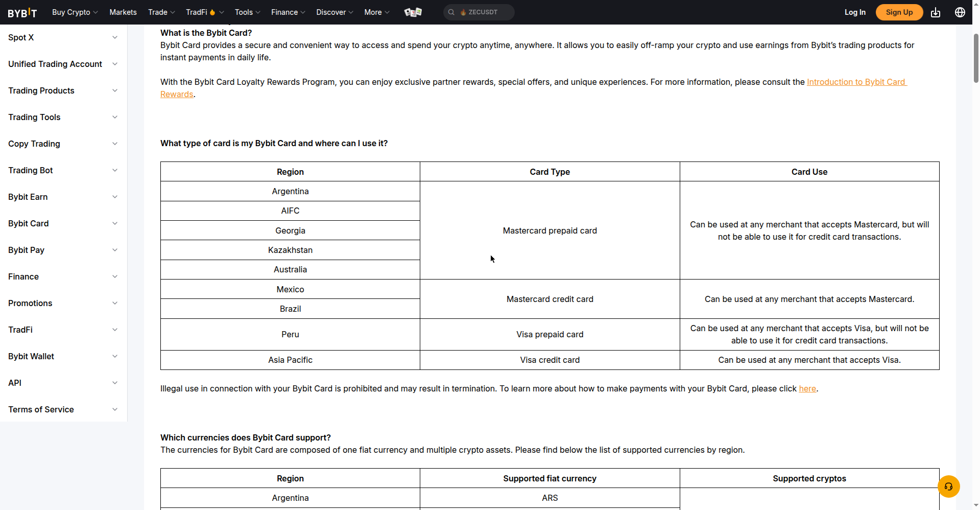Expand the Bybit Card sidebar section

pyautogui.click(x=63, y=223)
